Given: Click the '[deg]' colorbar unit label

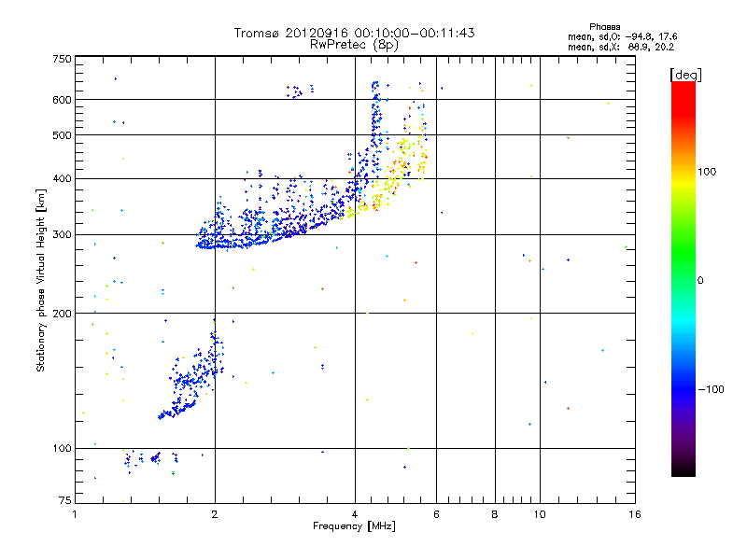Looking at the screenshot, I should click(685, 75).
